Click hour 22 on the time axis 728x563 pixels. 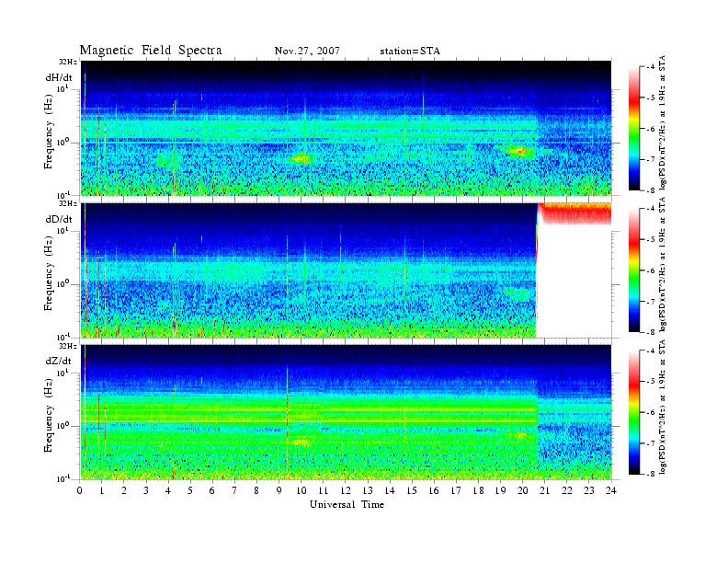point(567,490)
